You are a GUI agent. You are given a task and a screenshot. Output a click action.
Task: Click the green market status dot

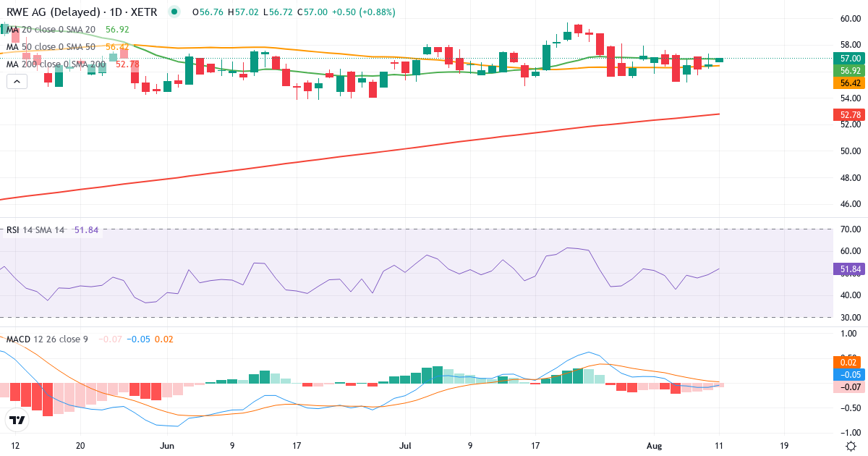pos(174,12)
